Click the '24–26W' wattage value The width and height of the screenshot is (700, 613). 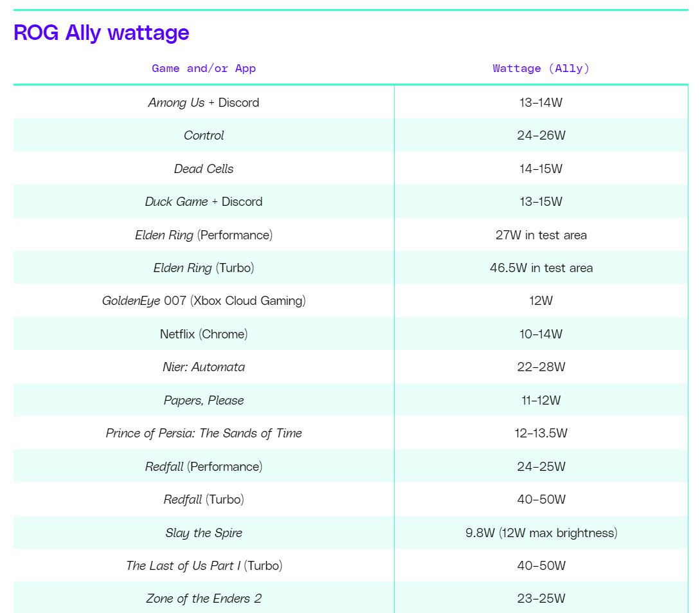[x=541, y=135]
